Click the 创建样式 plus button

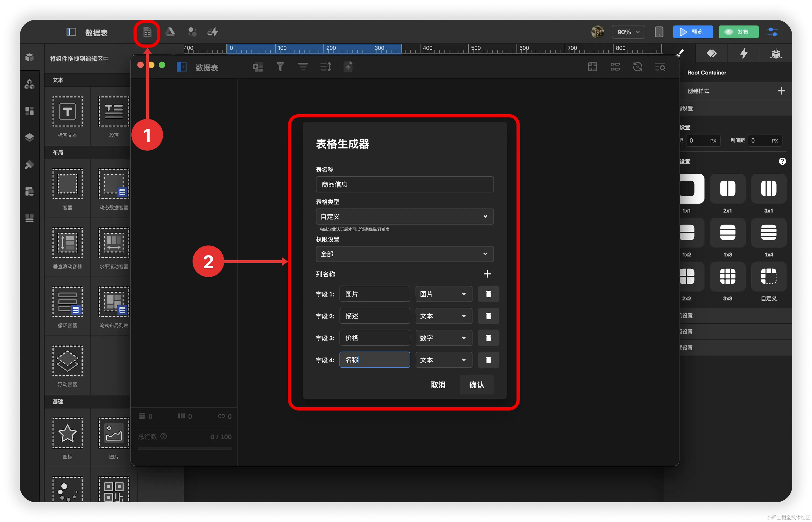pos(781,91)
